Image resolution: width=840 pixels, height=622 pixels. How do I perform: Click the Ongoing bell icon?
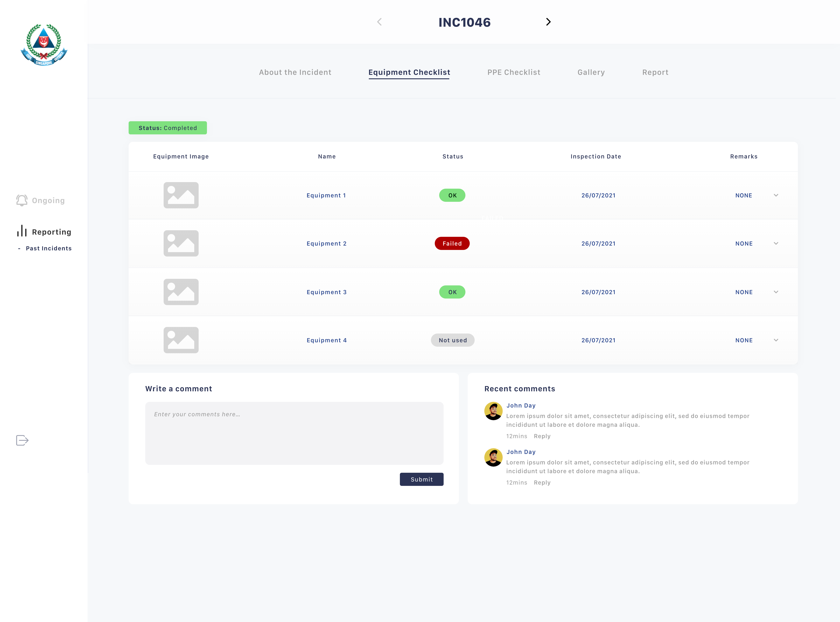coord(22,200)
